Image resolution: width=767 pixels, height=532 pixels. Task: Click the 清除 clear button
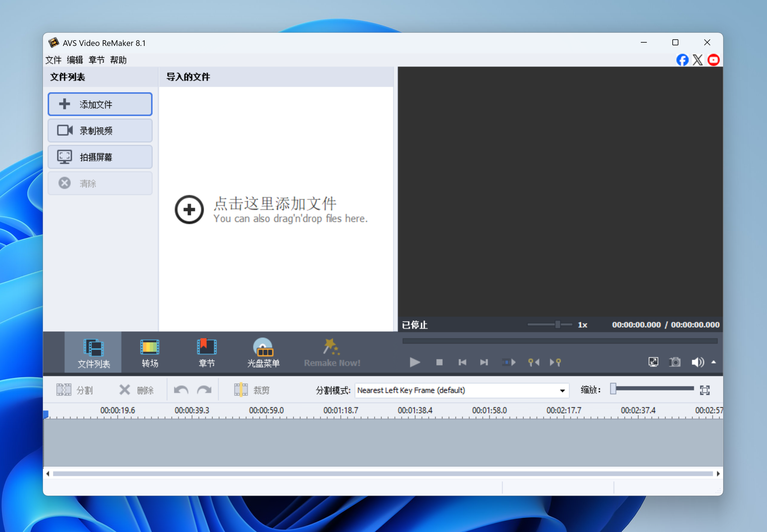pos(100,183)
